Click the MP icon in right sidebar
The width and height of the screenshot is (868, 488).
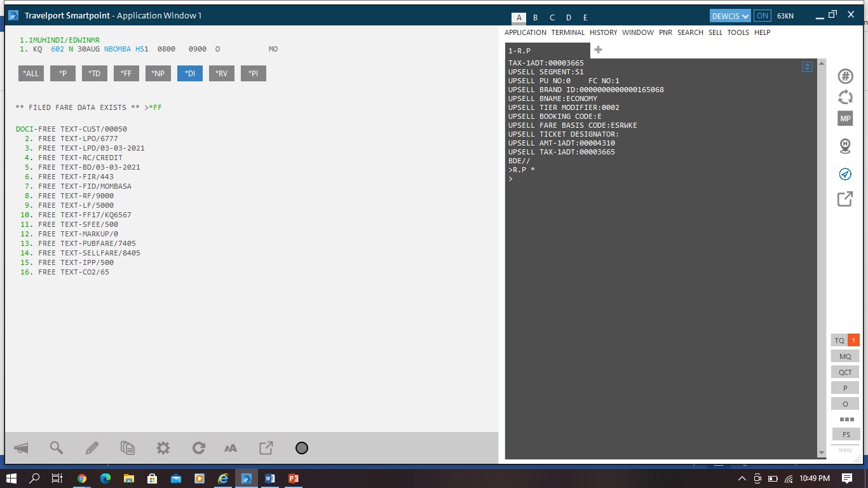845,119
